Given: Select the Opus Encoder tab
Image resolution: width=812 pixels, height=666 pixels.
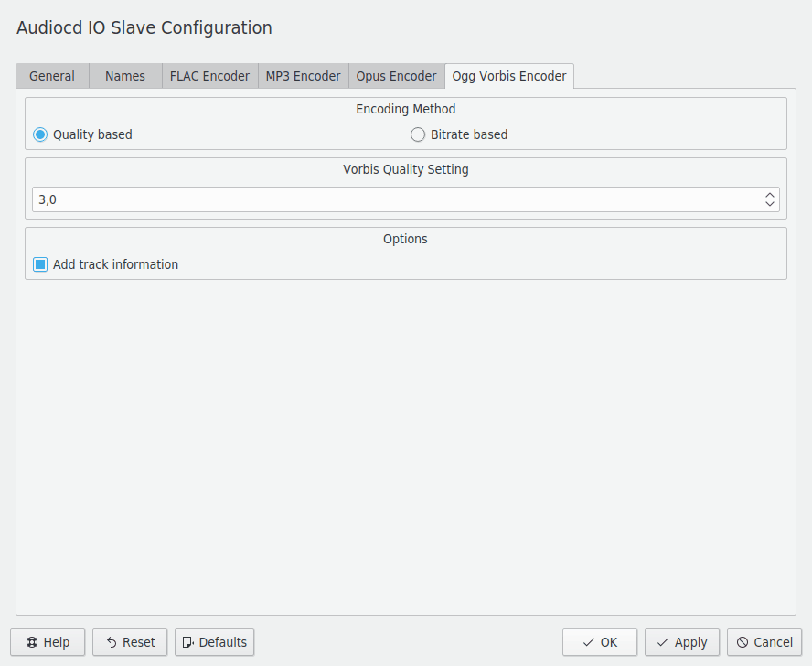Looking at the screenshot, I should tap(396, 76).
